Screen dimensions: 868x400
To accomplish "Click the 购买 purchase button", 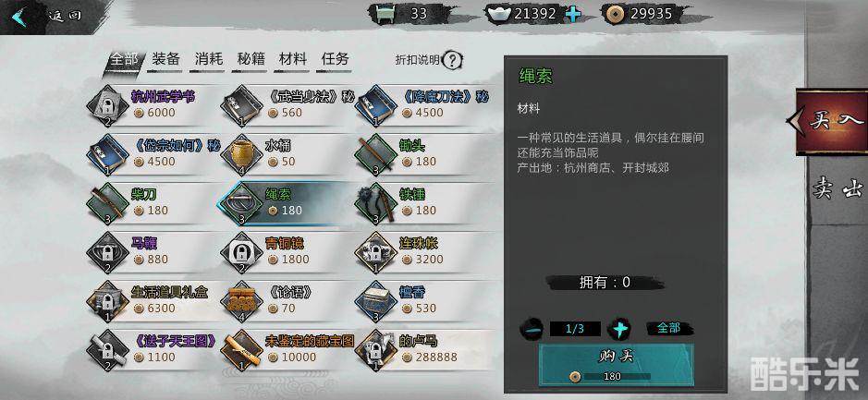I will pos(616,365).
